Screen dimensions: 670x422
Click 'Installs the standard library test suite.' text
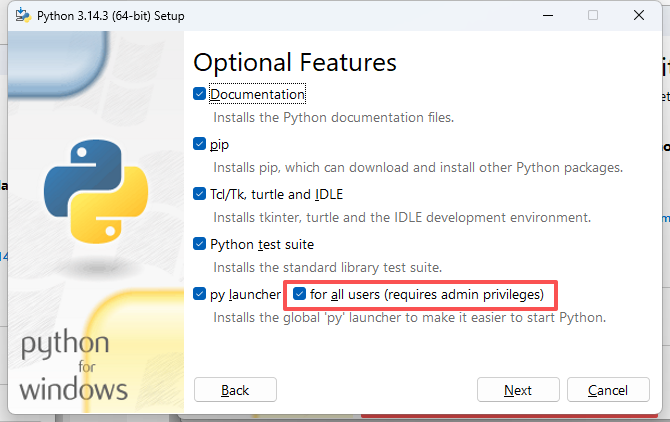coord(327,267)
